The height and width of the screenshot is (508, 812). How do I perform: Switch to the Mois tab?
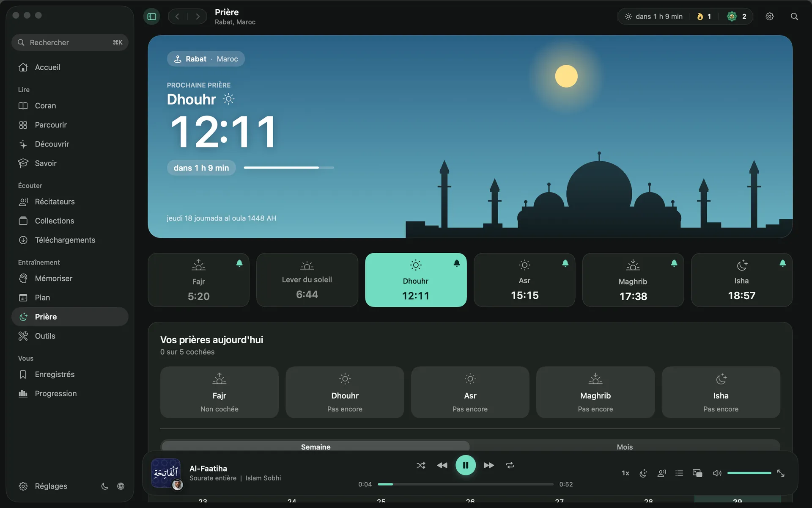click(625, 447)
